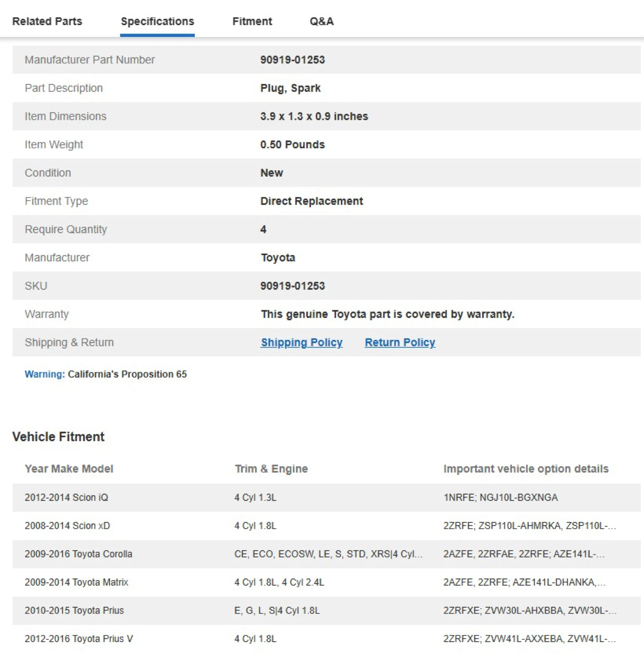Open the Return Policy link
The height and width of the screenshot is (657, 644).
400,343
